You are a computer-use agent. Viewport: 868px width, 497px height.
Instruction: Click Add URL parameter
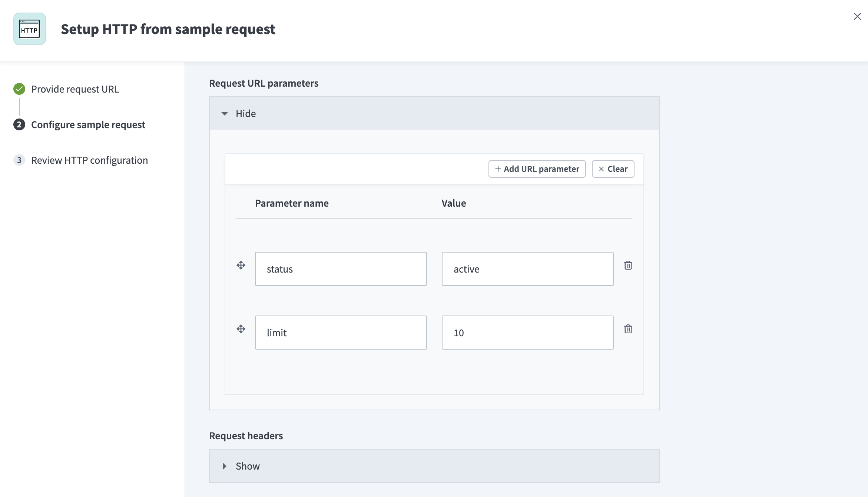click(537, 169)
